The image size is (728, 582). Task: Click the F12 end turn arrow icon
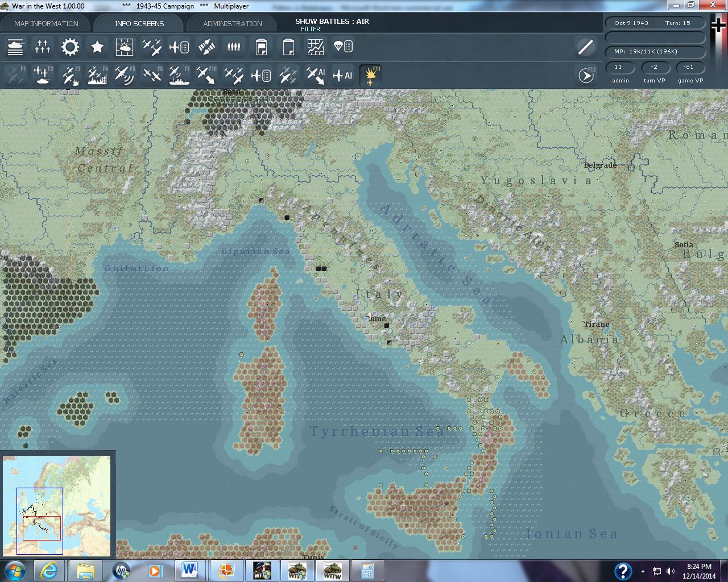(x=586, y=75)
